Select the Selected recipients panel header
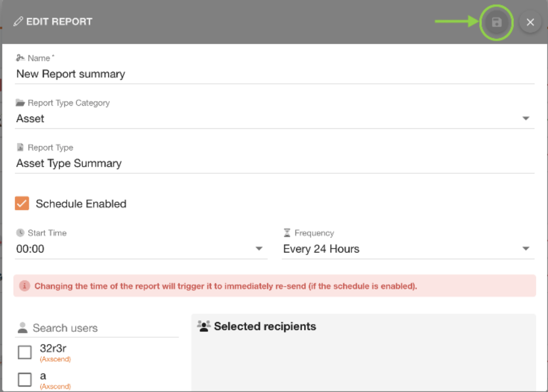Image resolution: width=548 pixels, height=392 pixels. pyautogui.click(x=265, y=326)
